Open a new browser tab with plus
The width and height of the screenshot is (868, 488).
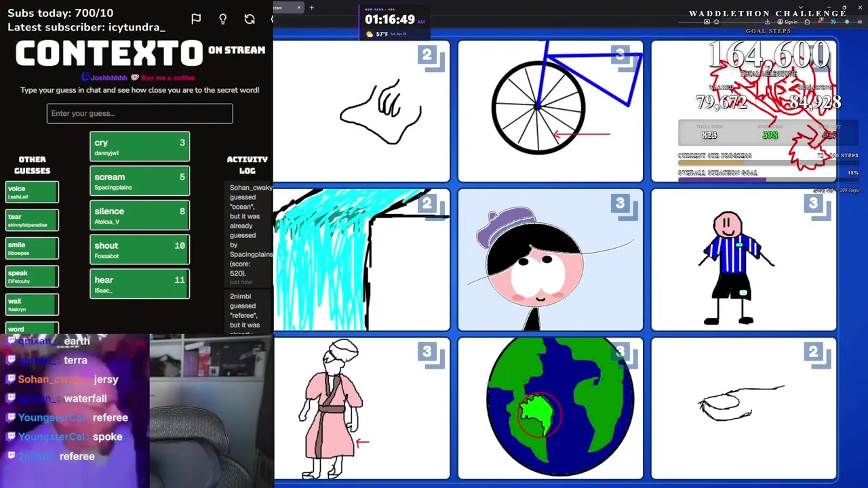(311, 7)
